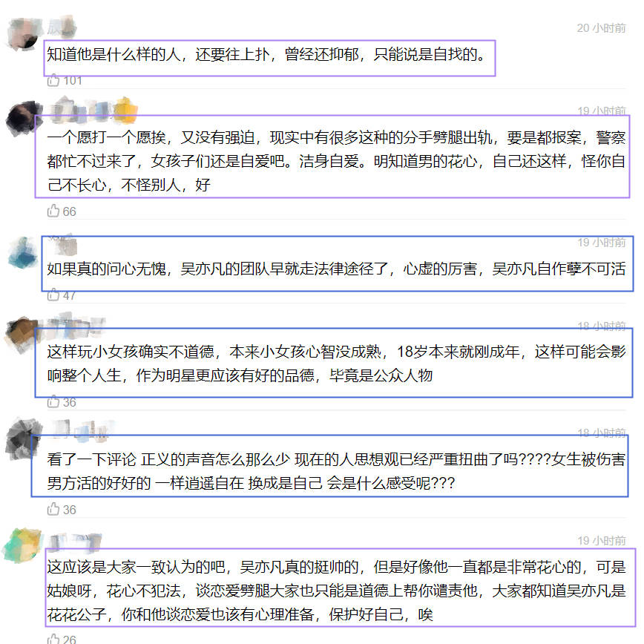
Task: Open avatar of first commenter
Action: [x=24, y=34]
